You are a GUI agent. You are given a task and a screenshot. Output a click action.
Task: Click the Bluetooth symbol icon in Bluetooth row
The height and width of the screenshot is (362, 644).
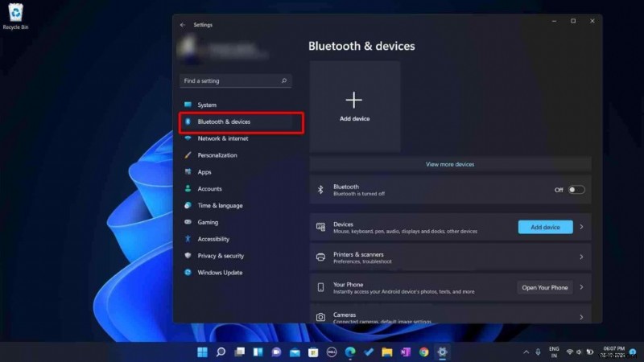320,190
